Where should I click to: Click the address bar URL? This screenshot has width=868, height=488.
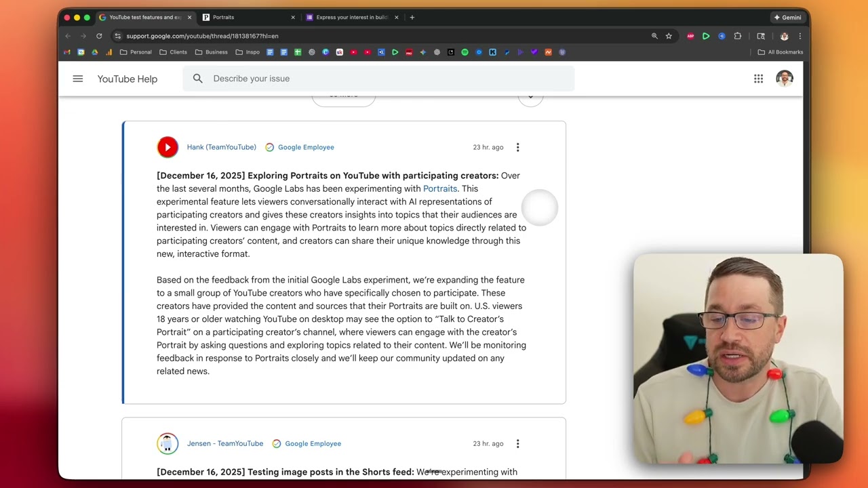click(x=202, y=36)
